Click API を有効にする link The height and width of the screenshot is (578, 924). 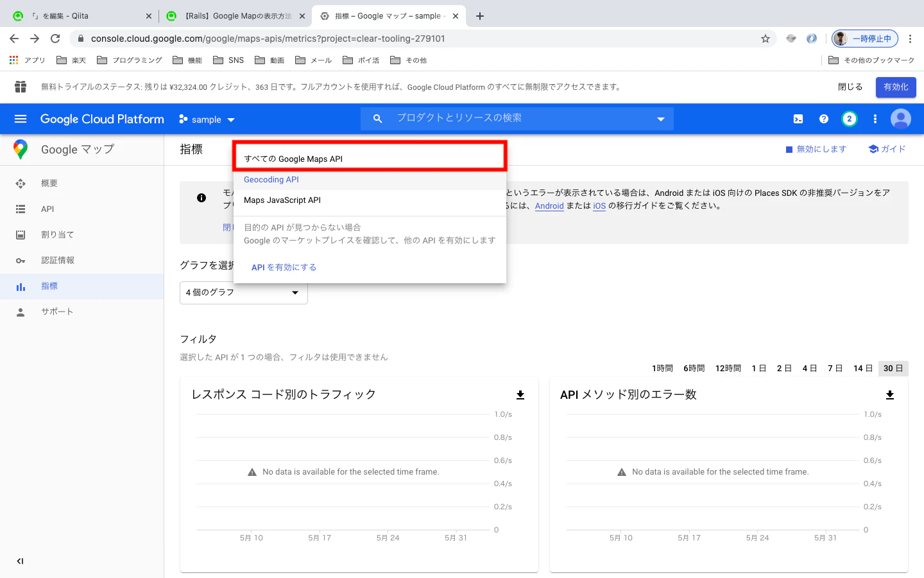(x=284, y=267)
